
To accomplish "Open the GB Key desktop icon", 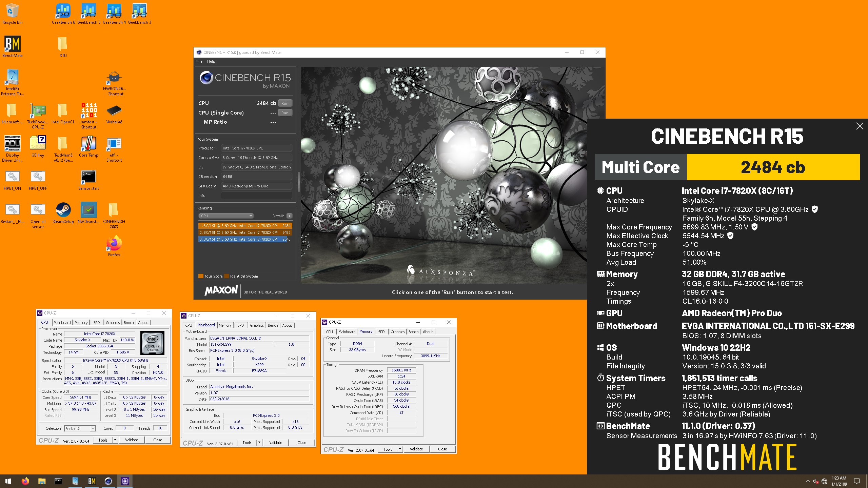I will tap(38, 146).
